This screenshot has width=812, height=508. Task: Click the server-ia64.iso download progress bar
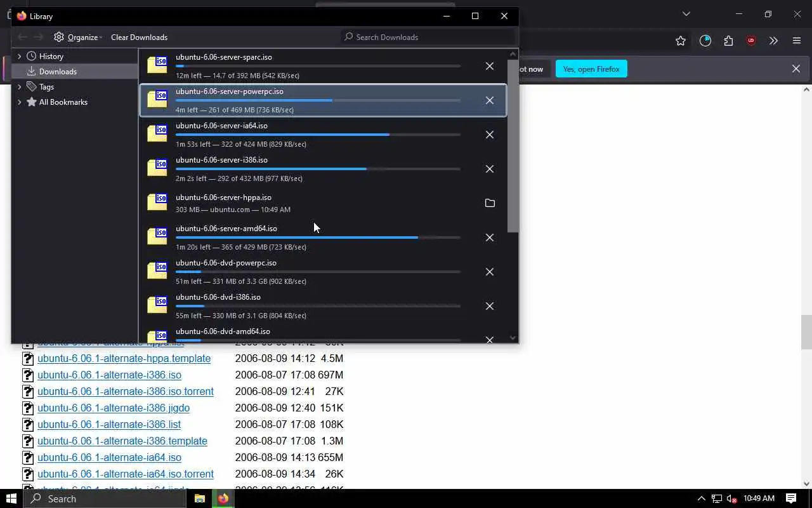click(x=318, y=135)
